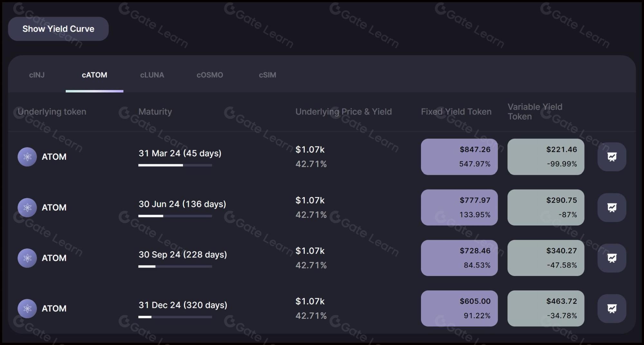Click maturity progress bar for 31 Dec 24
The image size is (644, 345).
point(175,317)
